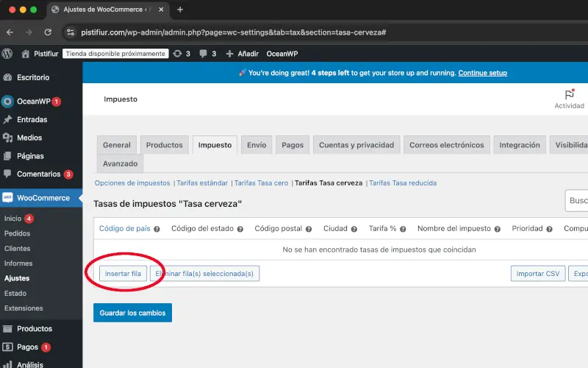The image size is (588, 368).
Task: Go to WooCommerce Inicio submenu
Action: (12, 219)
